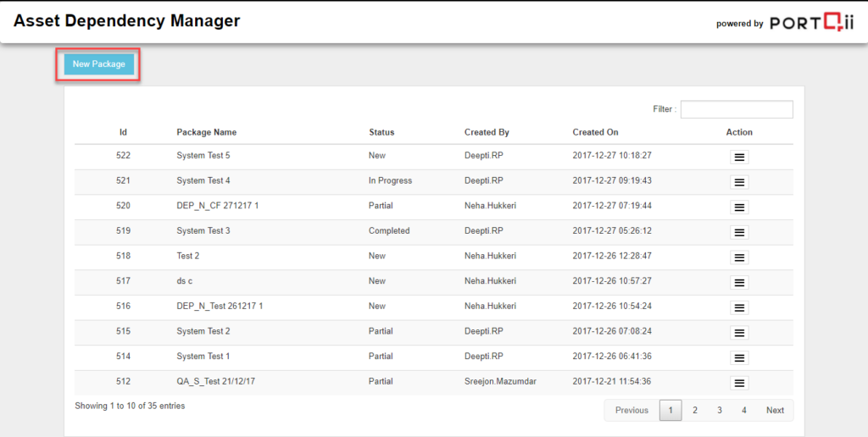Open action menu for System Test 5
The height and width of the screenshot is (437, 868).
(x=739, y=158)
